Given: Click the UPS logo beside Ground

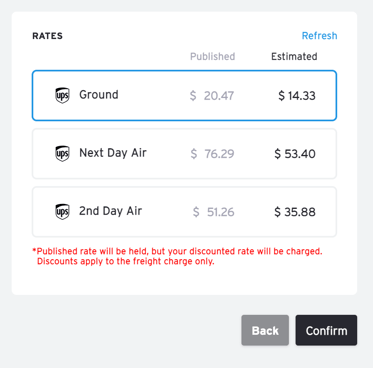Looking at the screenshot, I should 62,95.
